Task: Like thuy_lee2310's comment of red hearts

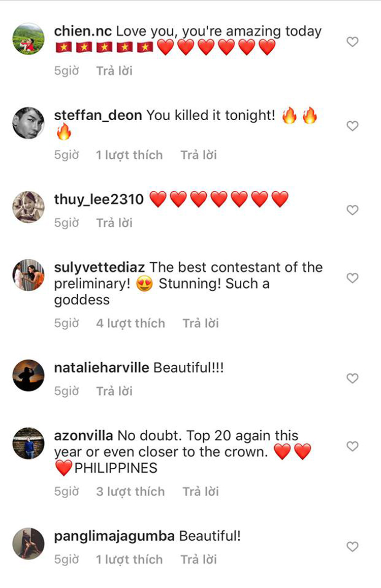Action: tap(353, 210)
